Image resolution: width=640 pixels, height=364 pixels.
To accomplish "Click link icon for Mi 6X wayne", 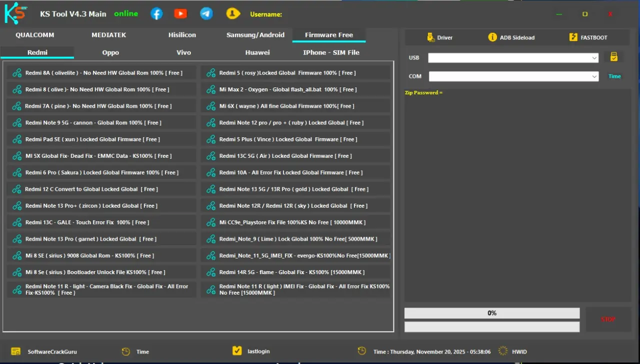I will click(x=211, y=106).
